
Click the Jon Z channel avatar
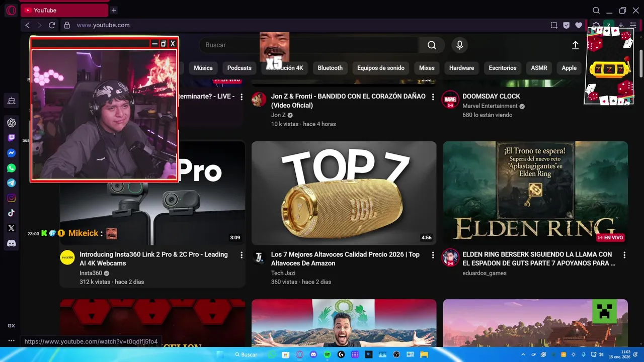[259, 100]
